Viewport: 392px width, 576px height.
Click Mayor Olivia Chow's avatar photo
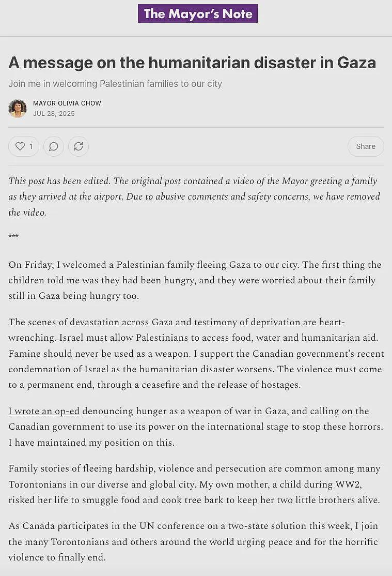click(18, 109)
